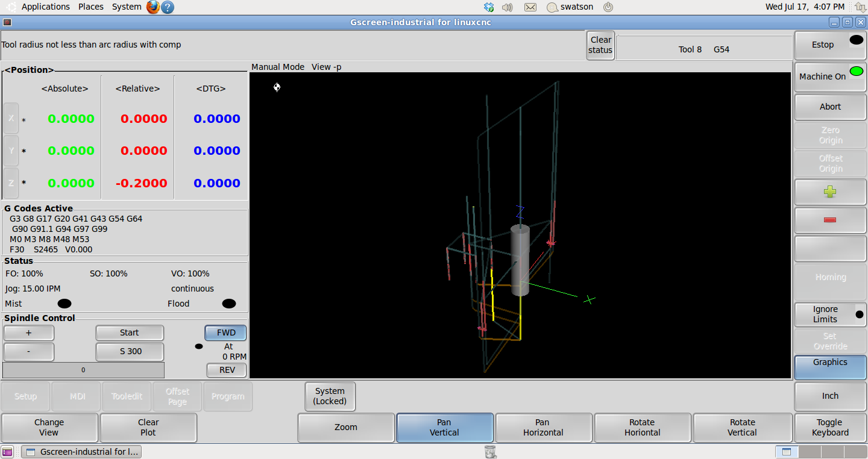Click the green plus zoom-in icon button
868x459 pixels.
point(830,192)
